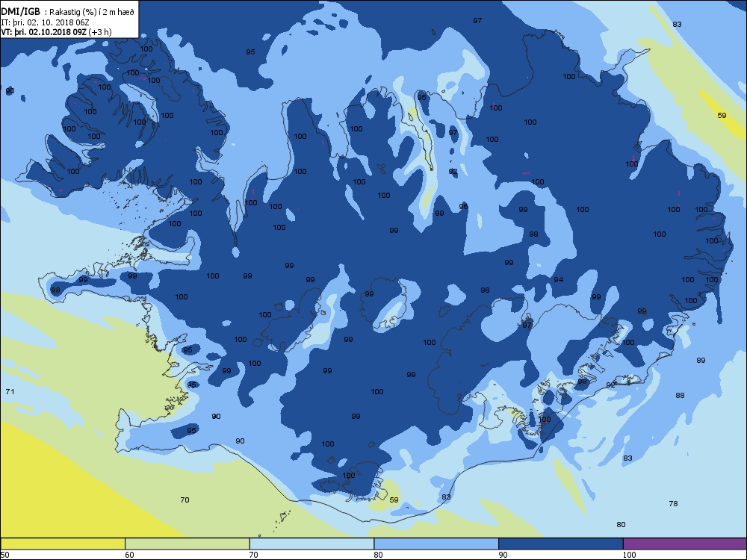
Task: Click the 70 value in the green southwest sea area
Action: click(185, 500)
